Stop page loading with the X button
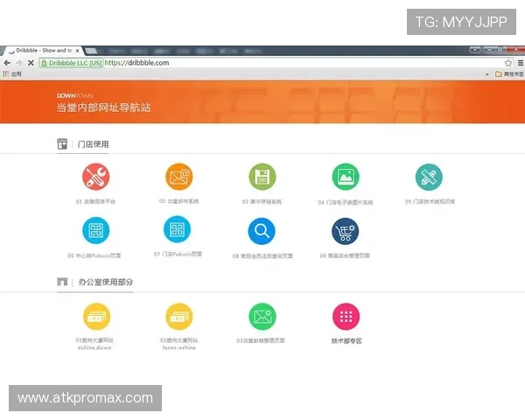Viewport: 525px width, 420px height. click(x=31, y=63)
